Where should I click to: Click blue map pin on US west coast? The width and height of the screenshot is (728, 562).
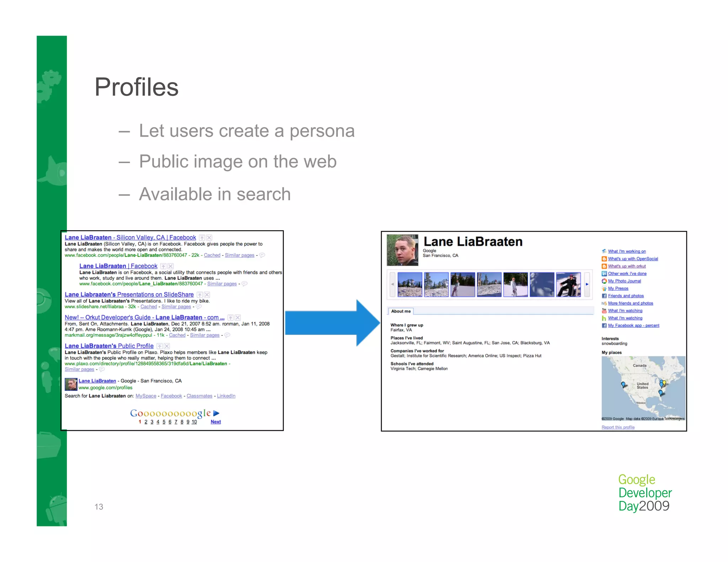(x=623, y=384)
